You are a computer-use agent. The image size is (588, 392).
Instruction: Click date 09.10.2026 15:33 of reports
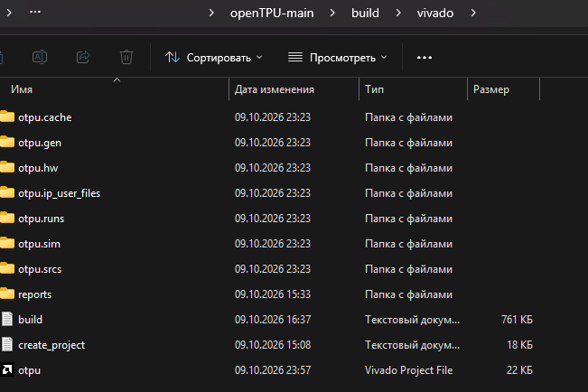point(272,294)
